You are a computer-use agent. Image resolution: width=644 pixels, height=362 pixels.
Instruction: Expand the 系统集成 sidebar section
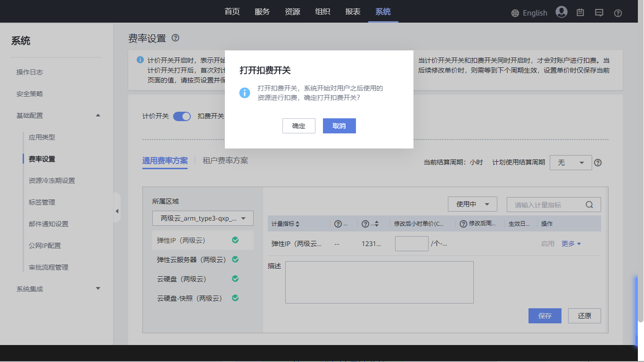[x=98, y=288]
